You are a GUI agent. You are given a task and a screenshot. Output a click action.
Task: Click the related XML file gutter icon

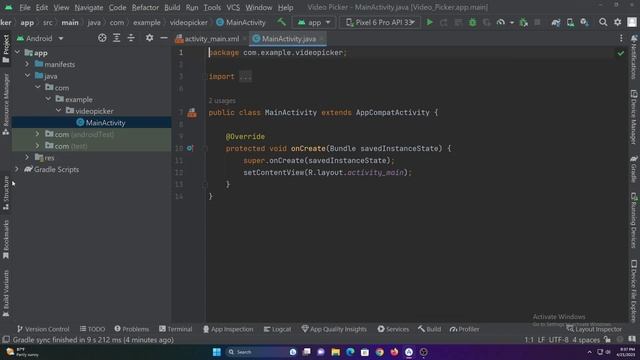pyautogui.click(x=192, y=113)
